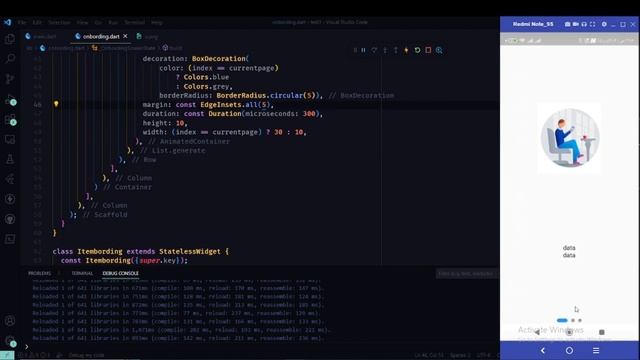The height and width of the screenshot is (360, 640).
Task: Switch to the TERMINAL panel tab
Action: click(x=82, y=273)
